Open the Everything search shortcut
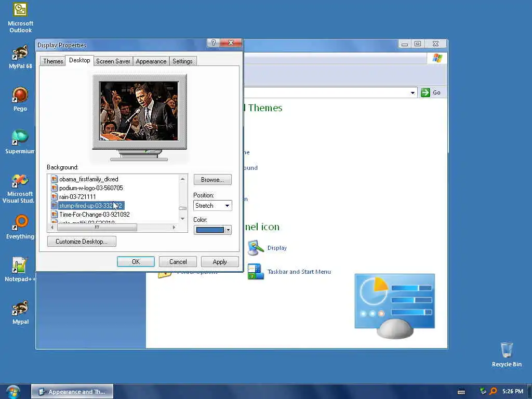 tap(20, 227)
